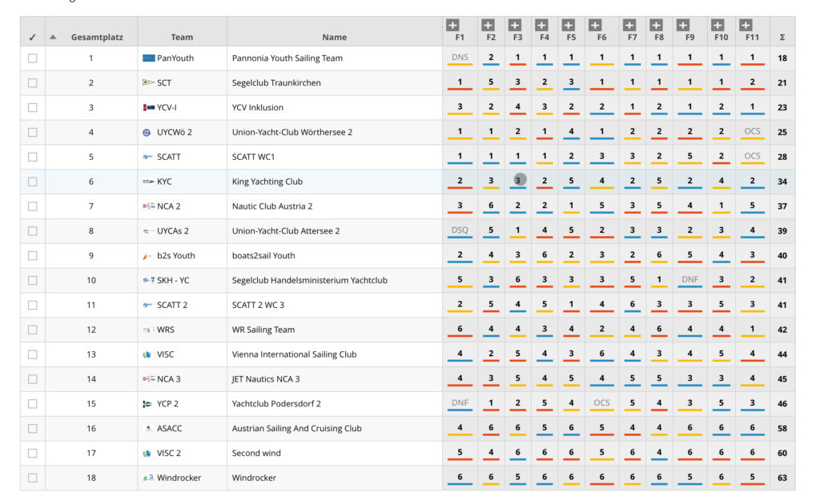The height and width of the screenshot is (504, 820).
Task: Expand the F2 race column plus icon
Action: (x=488, y=25)
